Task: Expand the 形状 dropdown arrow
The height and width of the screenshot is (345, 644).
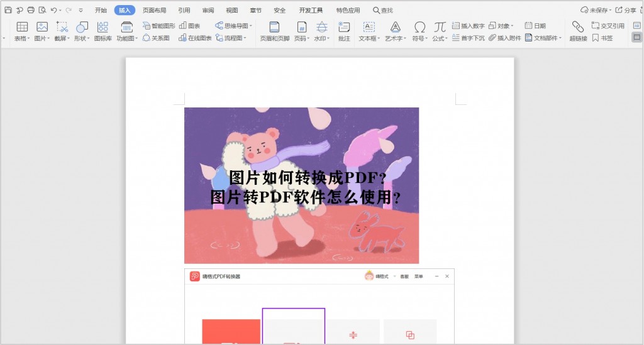Action: (88, 38)
